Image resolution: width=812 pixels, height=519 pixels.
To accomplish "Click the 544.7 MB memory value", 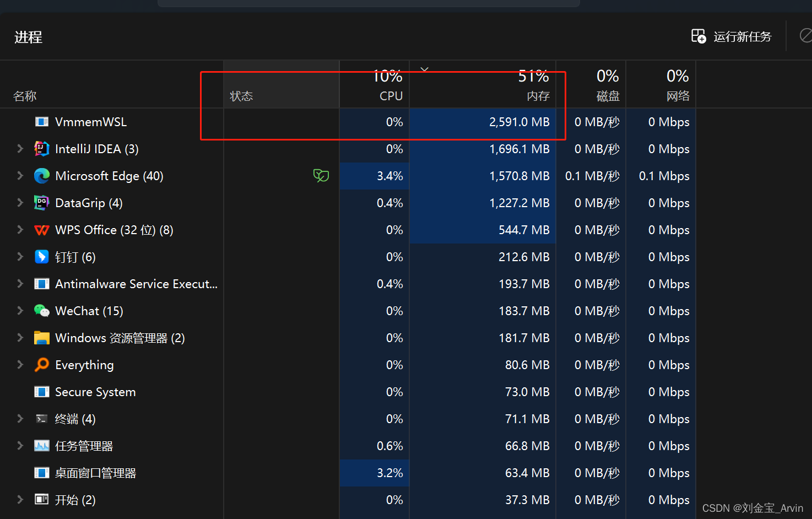I will [x=524, y=230].
